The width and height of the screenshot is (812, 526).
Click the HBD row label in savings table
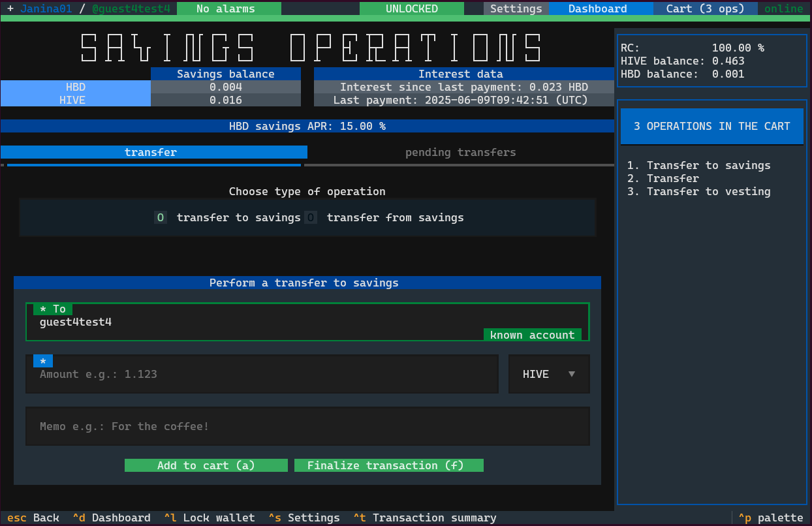coord(76,87)
